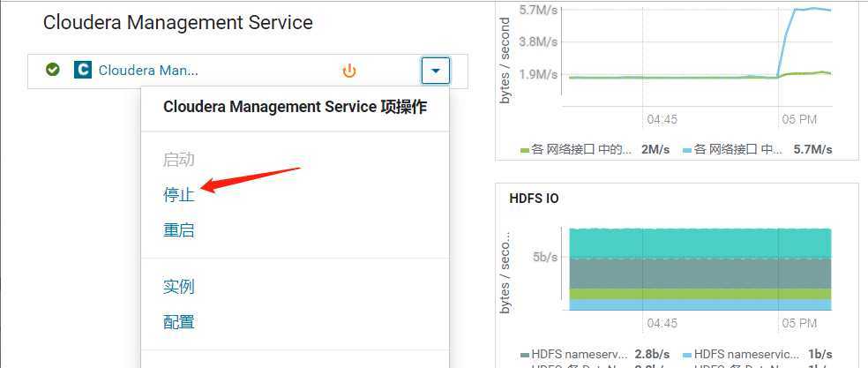Click the HDFS IO stacked area chart

701,269
